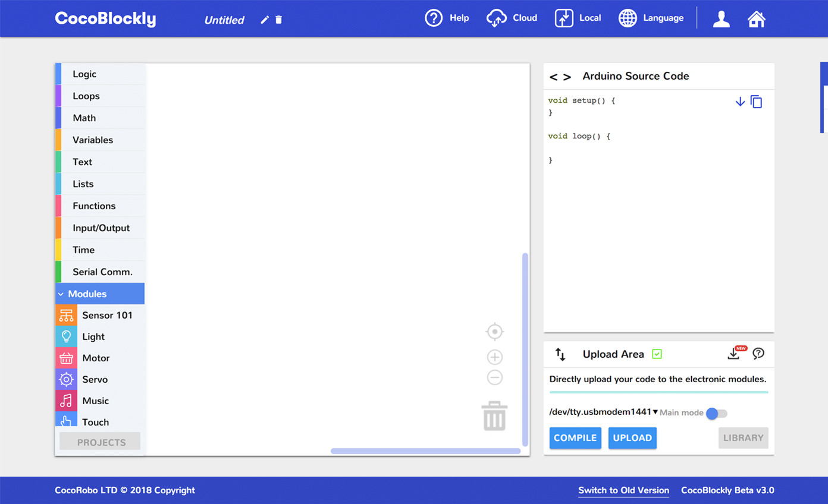Go to home page icon
The width and height of the screenshot is (828, 504).
point(756,18)
